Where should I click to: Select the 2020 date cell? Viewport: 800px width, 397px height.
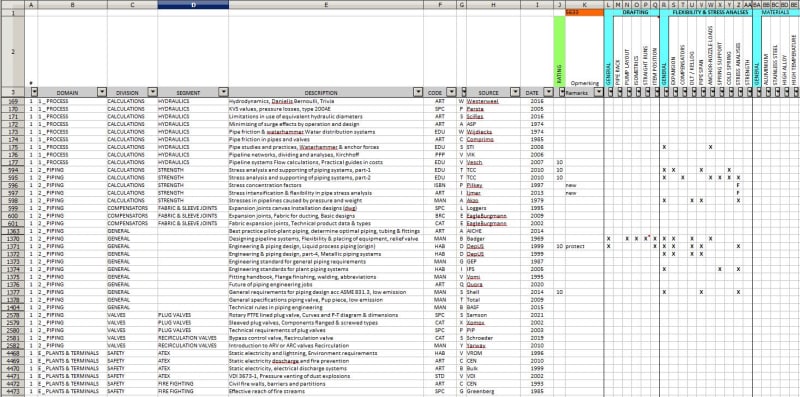click(537, 285)
